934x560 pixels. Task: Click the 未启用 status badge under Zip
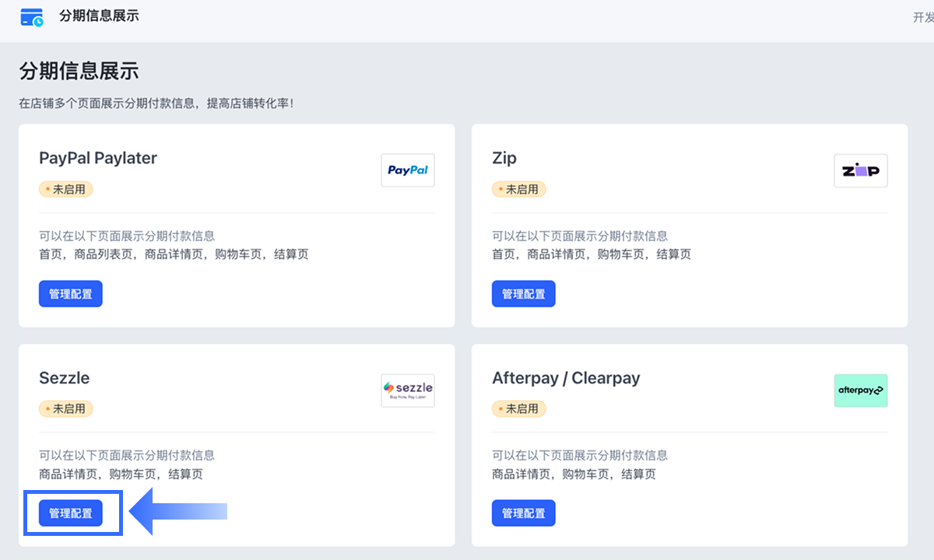[519, 189]
